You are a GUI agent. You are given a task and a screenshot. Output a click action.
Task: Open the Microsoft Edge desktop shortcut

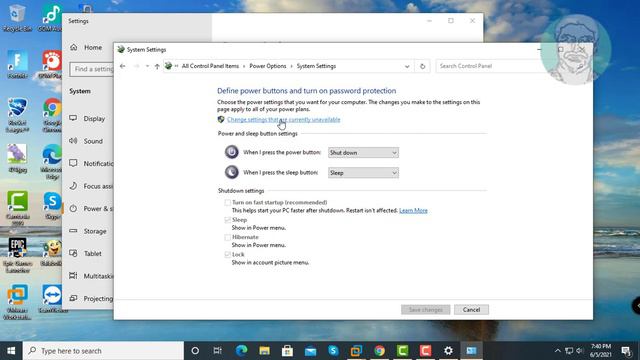52,162
